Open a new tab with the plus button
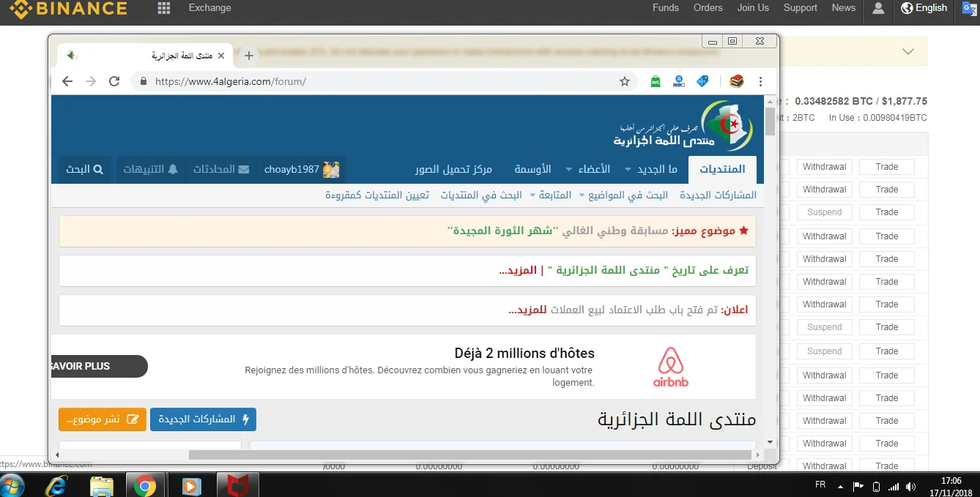This screenshot has width=980, height=497. [x=249, y=56]
